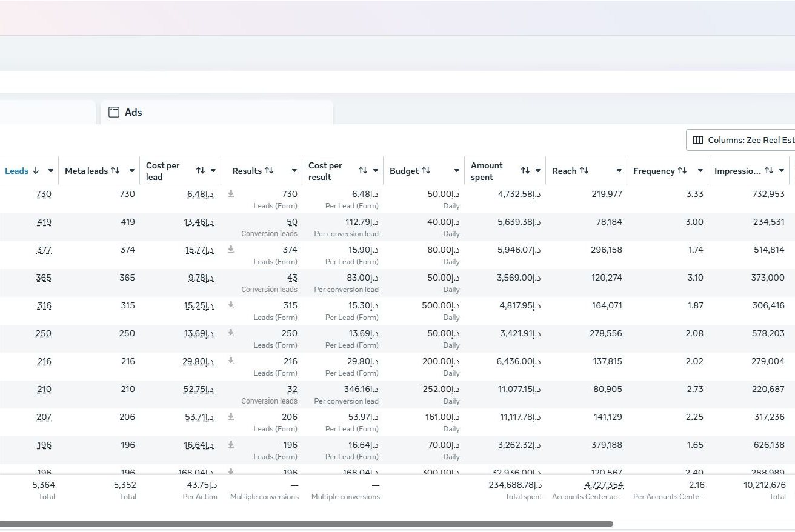795x532 pixels.
Task: Download leads for 315 results row
Action: pyautogui.click(x=230, y=305)
